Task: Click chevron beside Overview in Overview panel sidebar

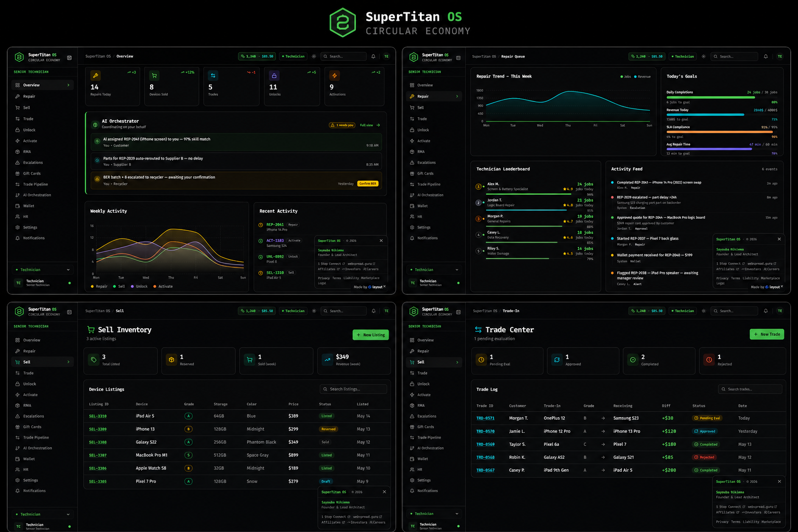Action: click(x=68, y=85)
